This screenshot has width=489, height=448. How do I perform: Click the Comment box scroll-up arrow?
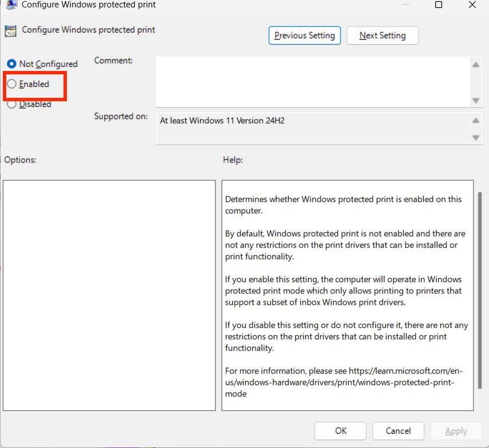click(476, 64)
